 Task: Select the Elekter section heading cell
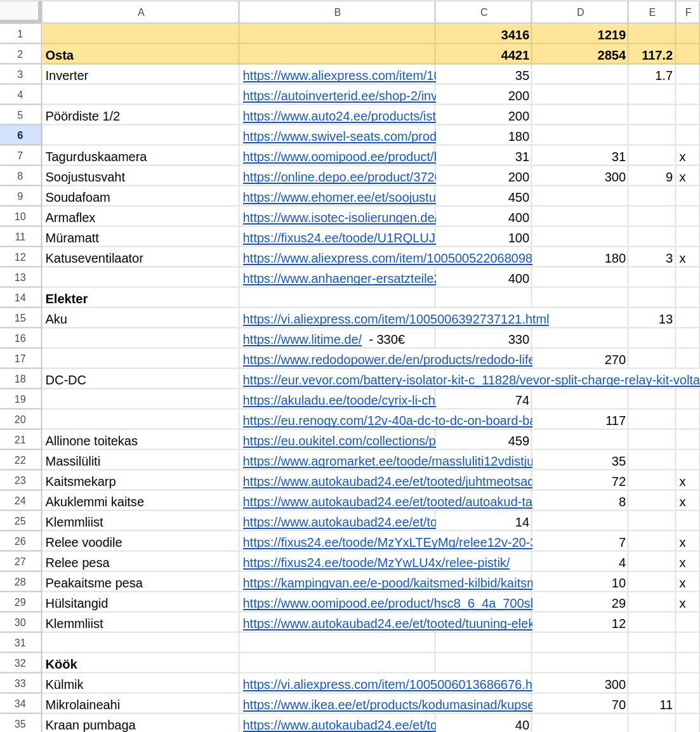(x=140, y=299)
